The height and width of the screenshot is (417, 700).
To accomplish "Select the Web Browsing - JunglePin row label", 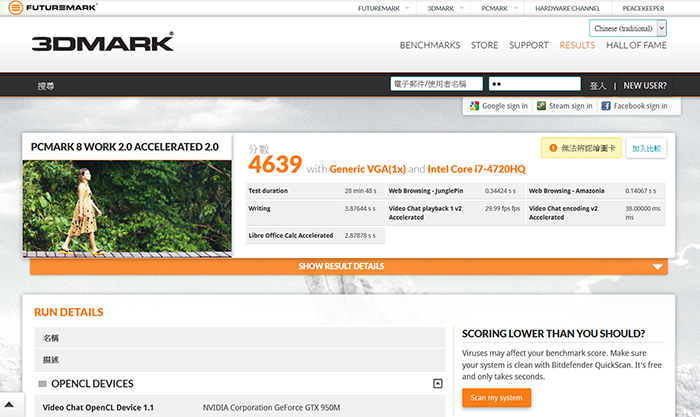I will pyautogui.click(x=425, y=191).
